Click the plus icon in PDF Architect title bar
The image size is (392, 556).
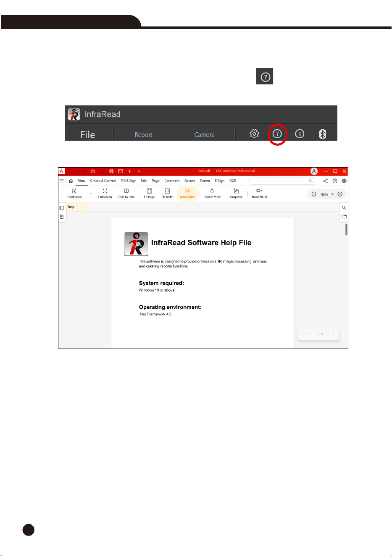[x=130, y=171]
